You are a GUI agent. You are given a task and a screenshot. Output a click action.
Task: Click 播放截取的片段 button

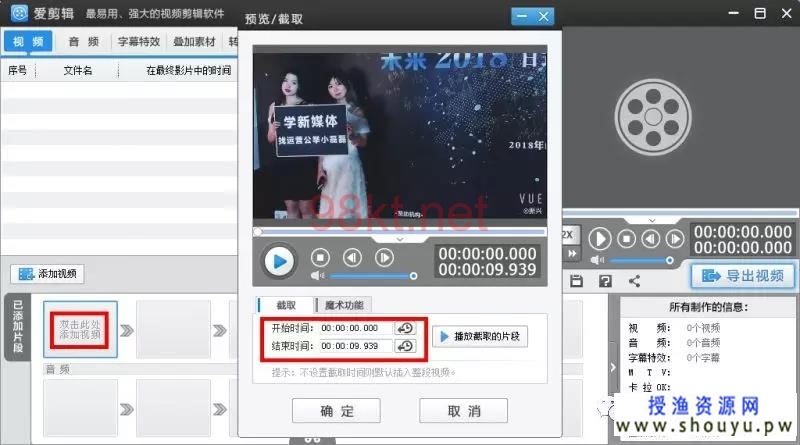pos(480,336)
